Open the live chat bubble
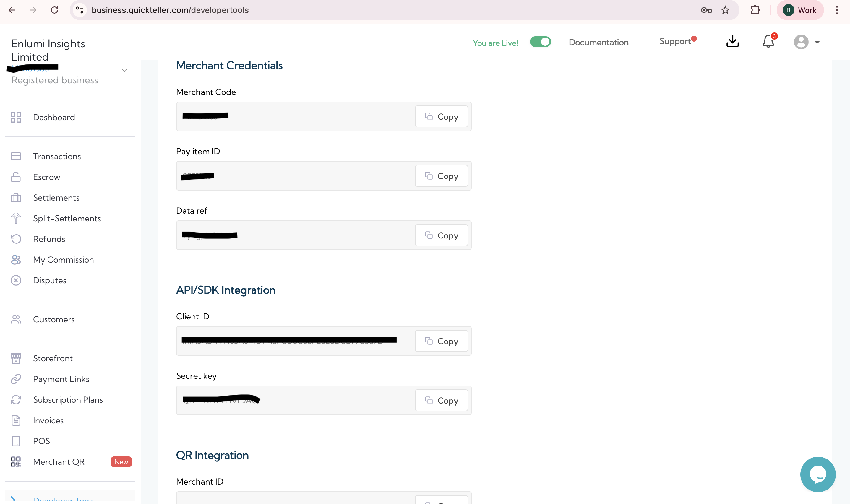 tap(817, 474)
